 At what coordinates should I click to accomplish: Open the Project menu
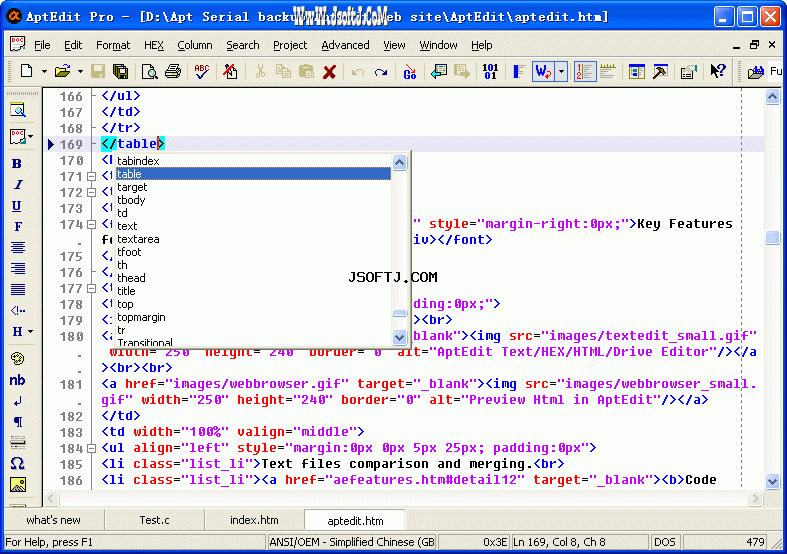click(x=290, y=45)
